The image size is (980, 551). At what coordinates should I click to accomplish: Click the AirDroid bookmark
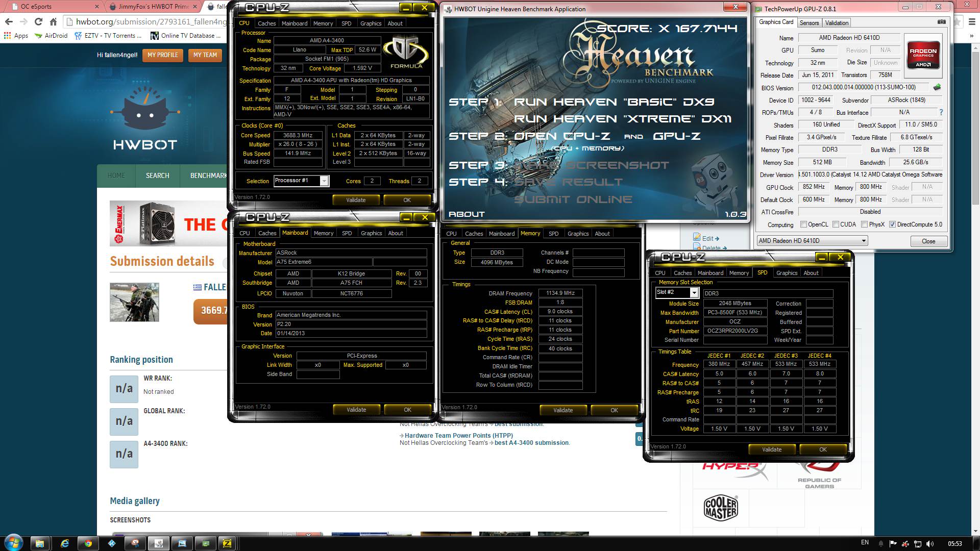(51, 36)
